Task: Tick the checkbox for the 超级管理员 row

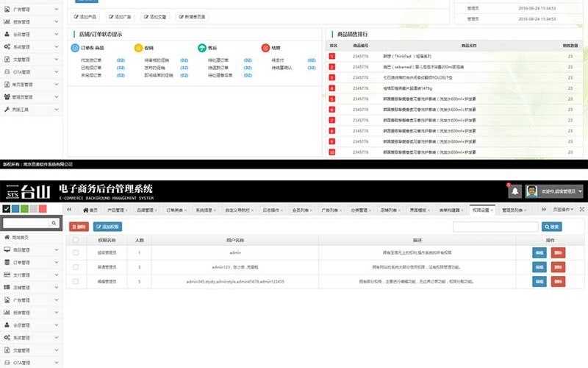Action: click(76, 252)
